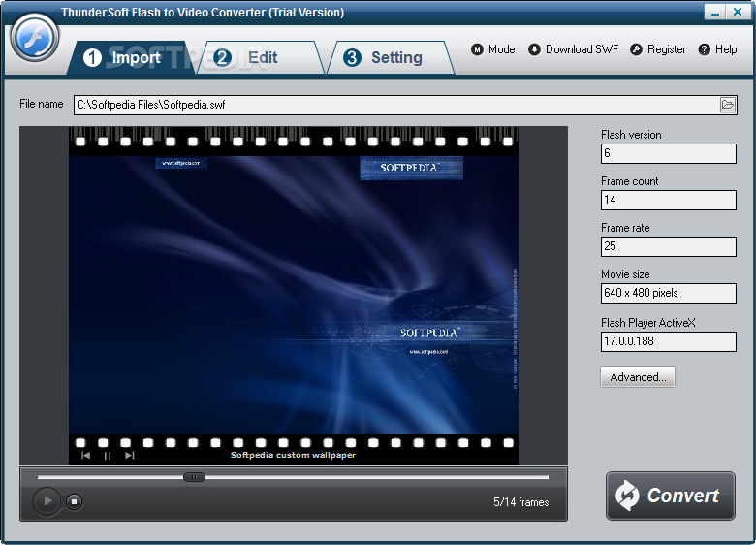756x545 pixels.
Task: Click the frame seek slider handle
Action: [194, 477]
